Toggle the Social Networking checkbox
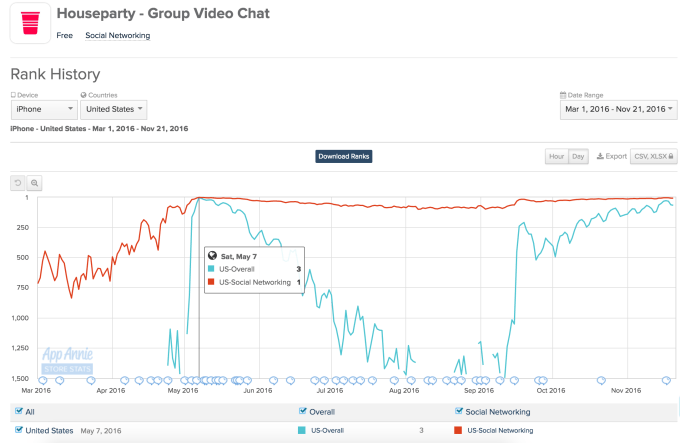680x443 pixels. [x=459, y=411]
